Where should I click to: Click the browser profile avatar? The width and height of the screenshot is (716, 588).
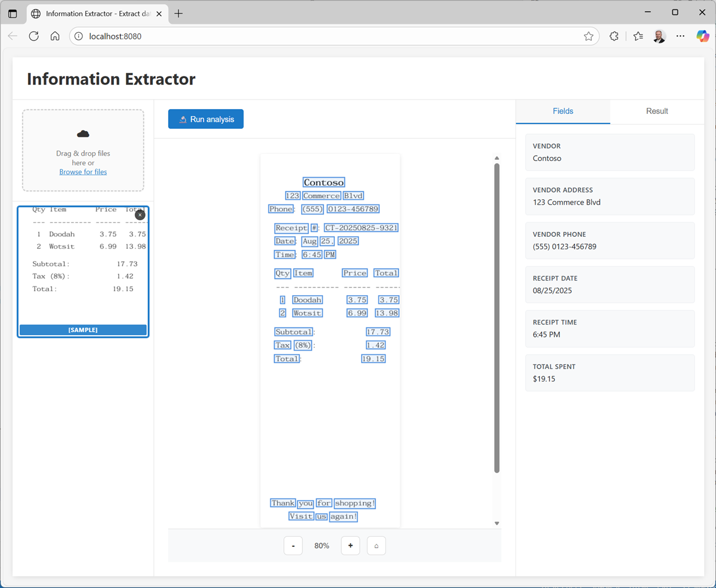(659, 36)
